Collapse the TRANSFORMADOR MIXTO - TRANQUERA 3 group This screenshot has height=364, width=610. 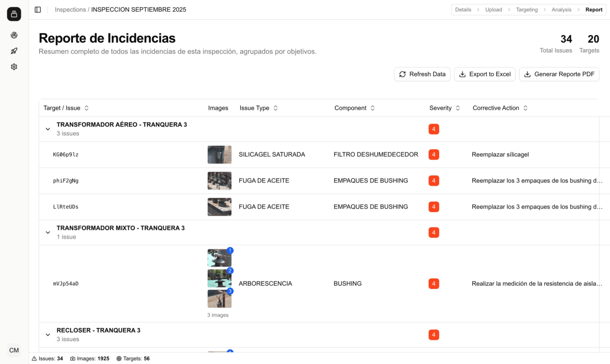[x=48, y=232]
